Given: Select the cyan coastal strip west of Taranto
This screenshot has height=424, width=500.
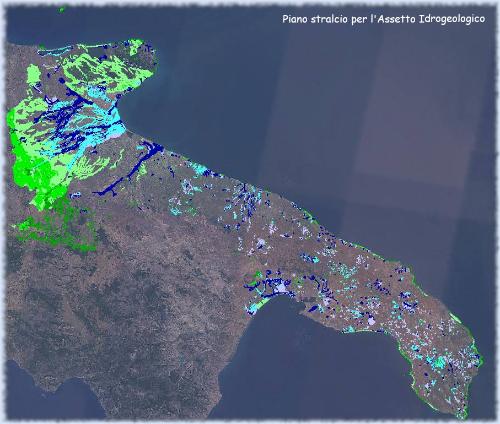Looking at the screenshot, I should click(x=257, y=307).
